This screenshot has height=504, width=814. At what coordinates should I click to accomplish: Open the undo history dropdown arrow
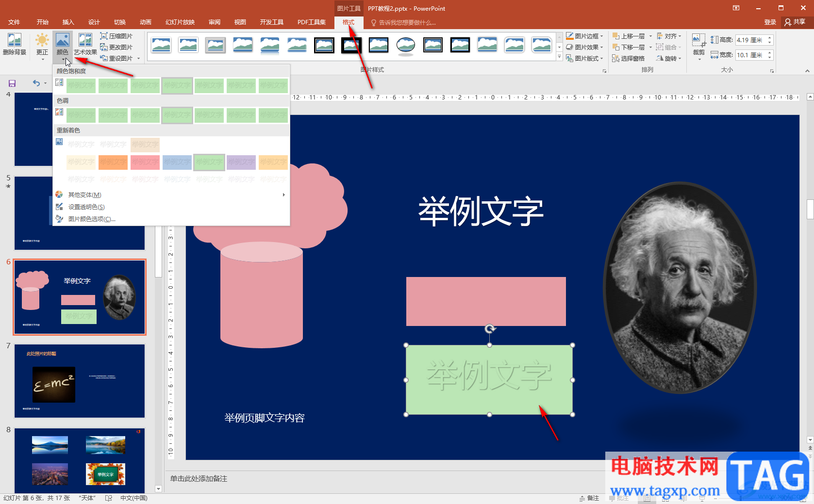point(46,83)
